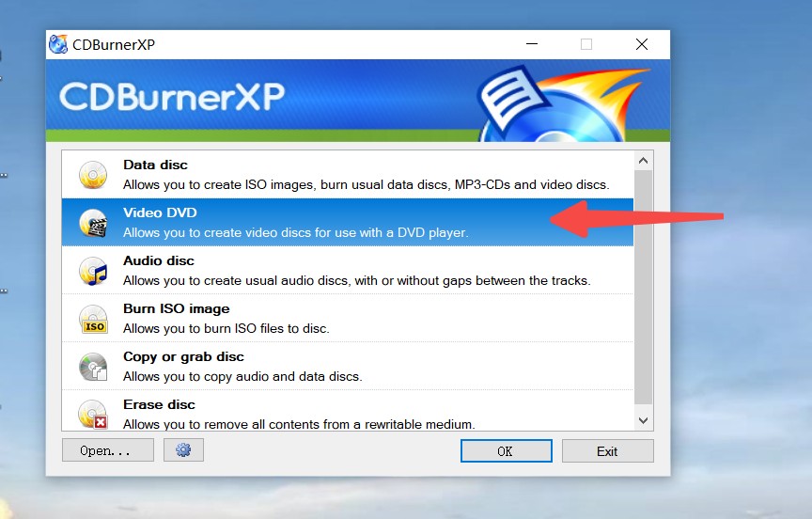Click the Open... button
Image resolution: width=812 pixels, height=519 pixels.
pyautogui.click(x=108, y=450)
